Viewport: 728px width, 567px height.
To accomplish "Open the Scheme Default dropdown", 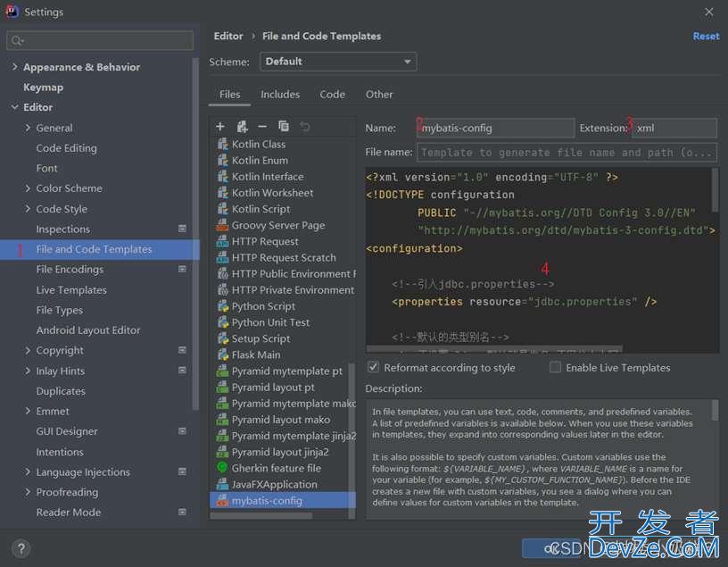I will [x=338, y=62].
